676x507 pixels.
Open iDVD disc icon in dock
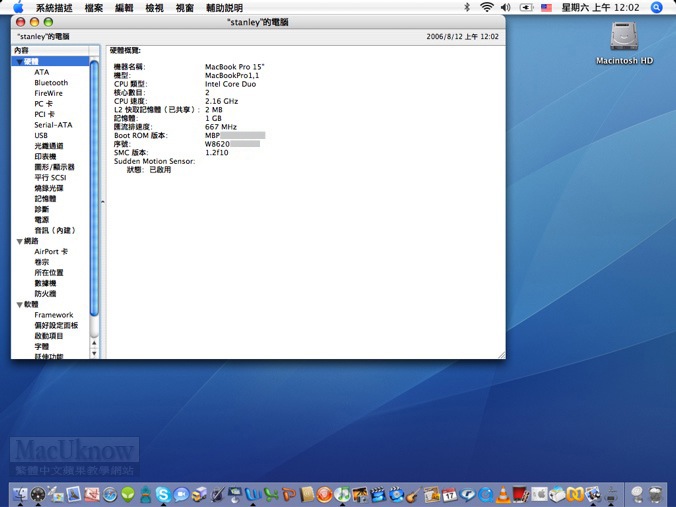tap(396, 494)
